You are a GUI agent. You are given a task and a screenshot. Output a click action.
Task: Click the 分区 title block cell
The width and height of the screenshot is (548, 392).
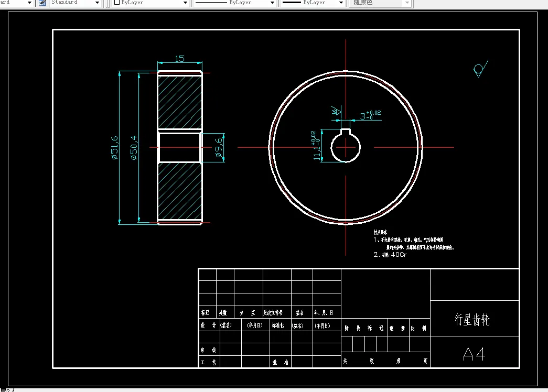(x=248, y=313)
